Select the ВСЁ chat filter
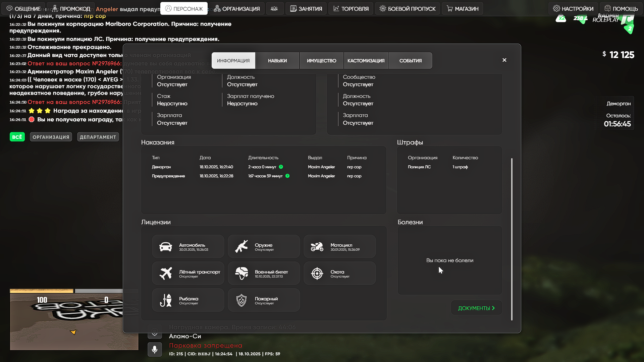 (17, 137)
